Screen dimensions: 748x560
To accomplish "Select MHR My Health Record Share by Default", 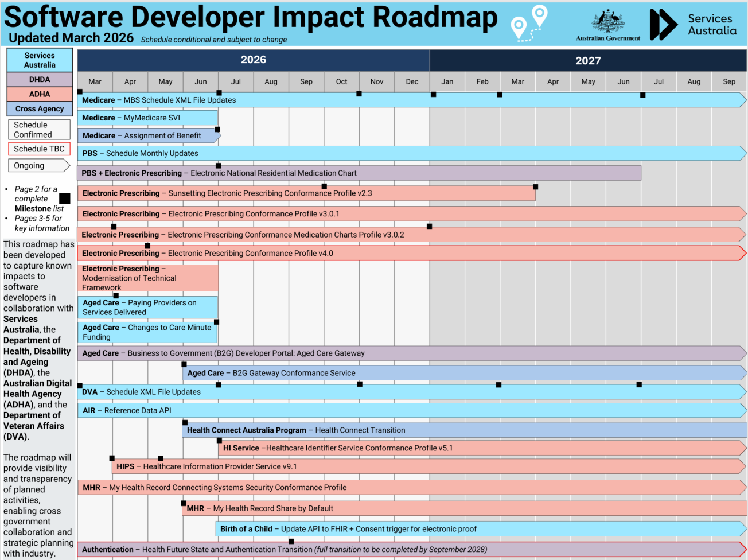I will point(464,508).
